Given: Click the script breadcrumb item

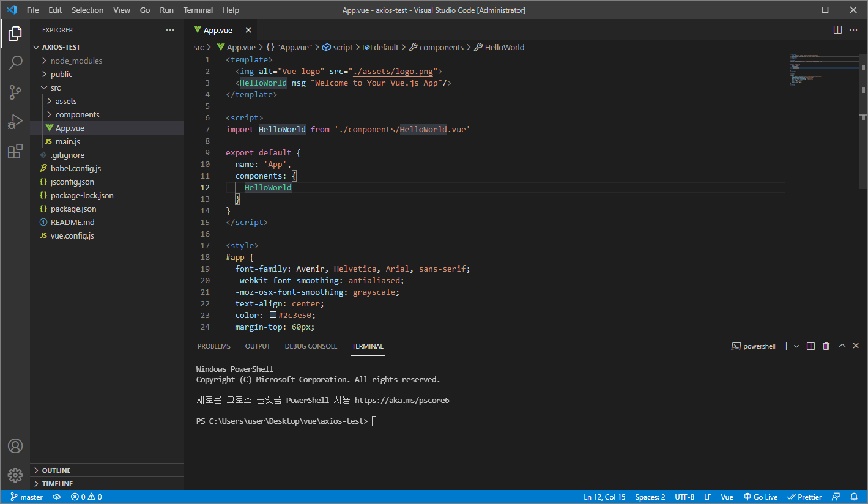Looking at the screenshot, I should tap(338, 47).
